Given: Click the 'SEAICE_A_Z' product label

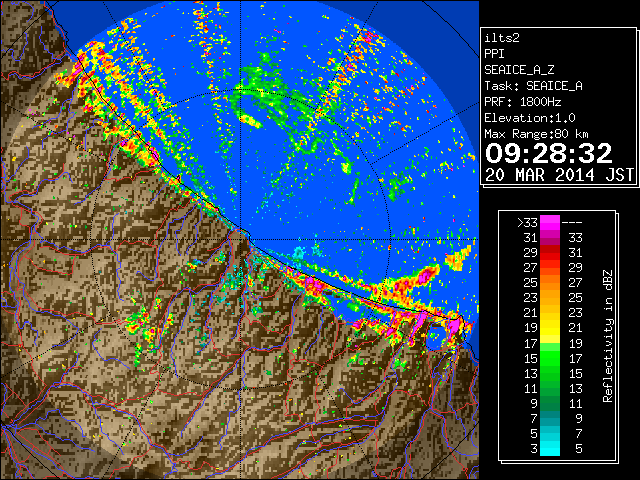Looking at the screenshot, I should point(519,70).
